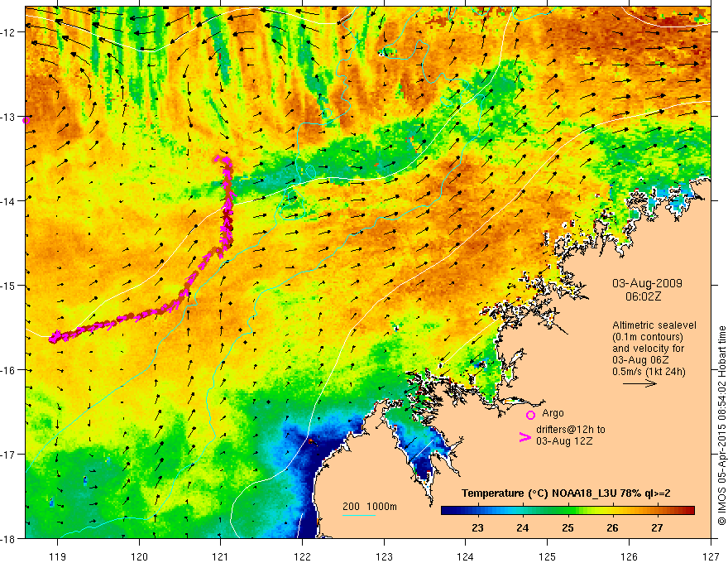Click the latitude axis label -16

tap(9, 370)
